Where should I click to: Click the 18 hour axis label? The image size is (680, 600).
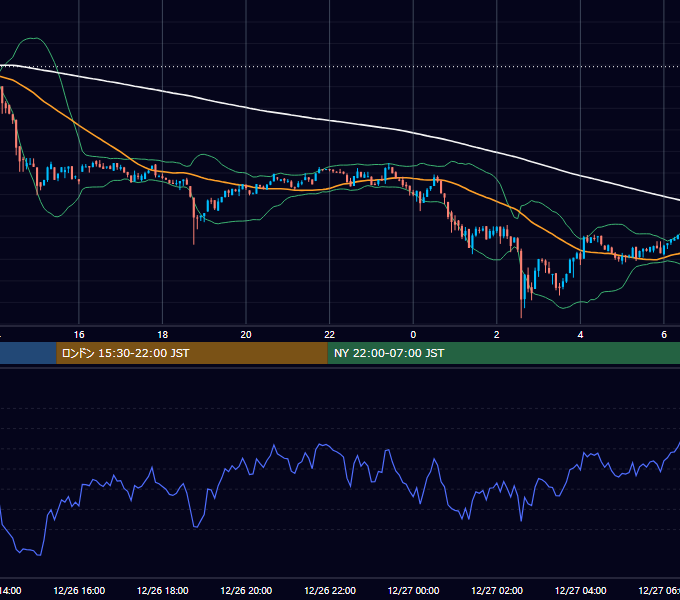[163, 335]
